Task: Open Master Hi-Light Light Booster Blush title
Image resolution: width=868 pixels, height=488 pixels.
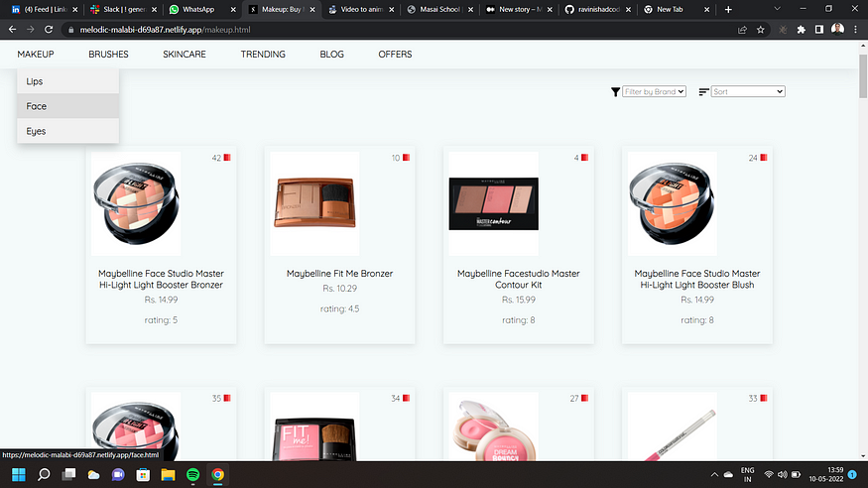Action: tap(697, 279)
